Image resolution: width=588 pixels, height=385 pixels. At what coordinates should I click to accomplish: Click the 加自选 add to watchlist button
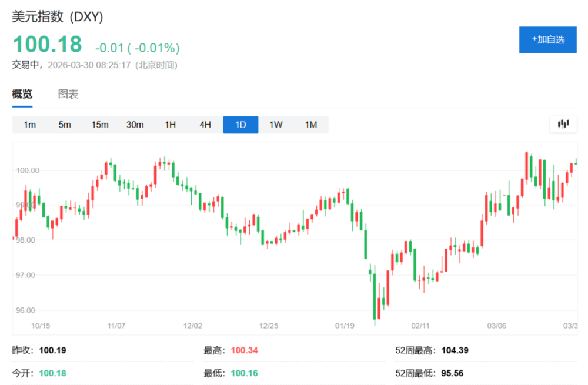[547, 39]
